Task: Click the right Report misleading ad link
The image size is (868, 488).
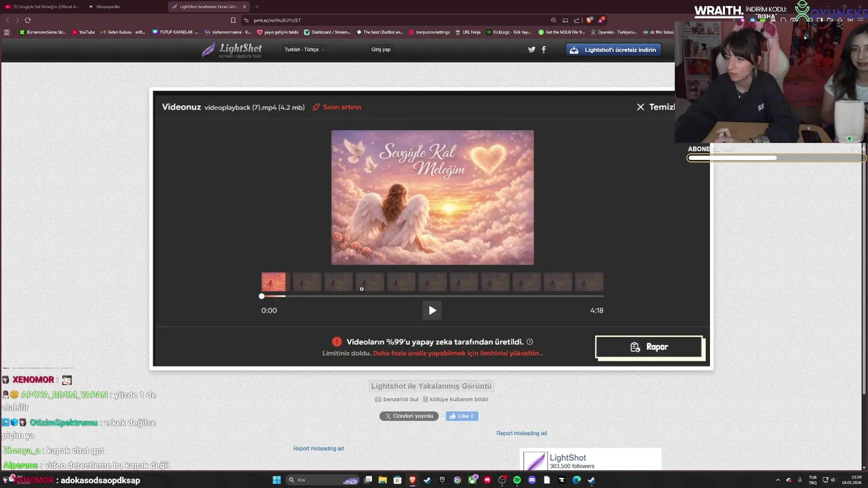Action: pos(521,433)
